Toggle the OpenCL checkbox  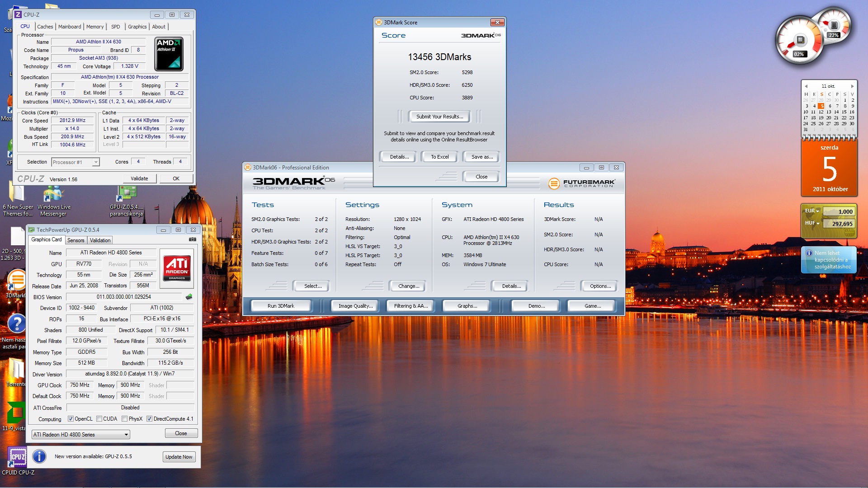71,419
